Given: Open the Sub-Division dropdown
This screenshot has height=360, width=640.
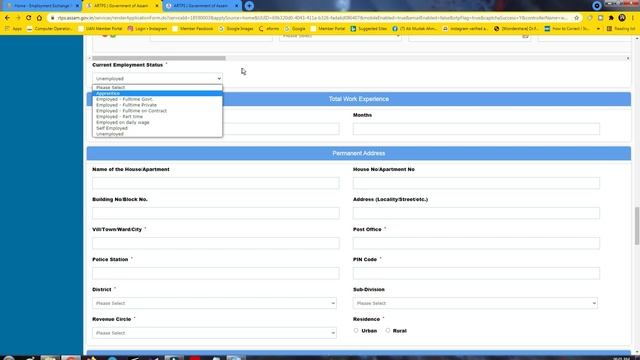Looking at the screenshot, I should pos(475,303).
